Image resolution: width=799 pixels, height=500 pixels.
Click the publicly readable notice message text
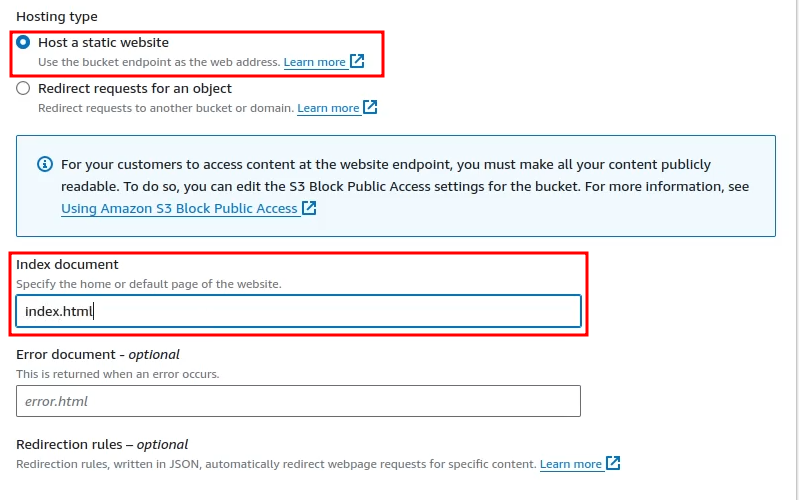(405, 175)
